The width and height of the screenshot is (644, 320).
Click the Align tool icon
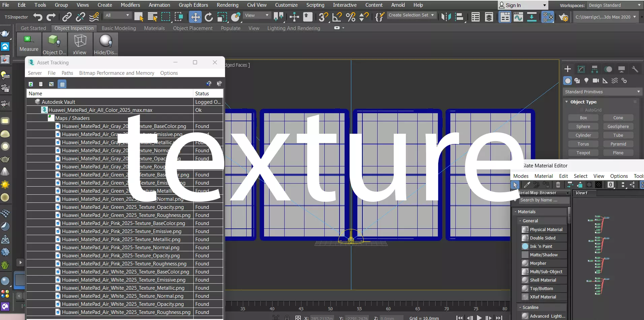pos(459,17)
